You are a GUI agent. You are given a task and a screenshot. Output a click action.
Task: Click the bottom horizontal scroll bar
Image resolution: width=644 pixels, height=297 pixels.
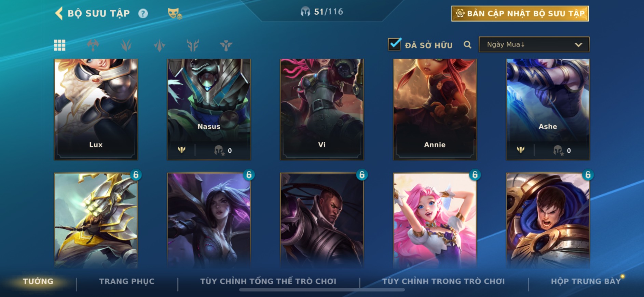pyautogui.click(x=322, y=290)
